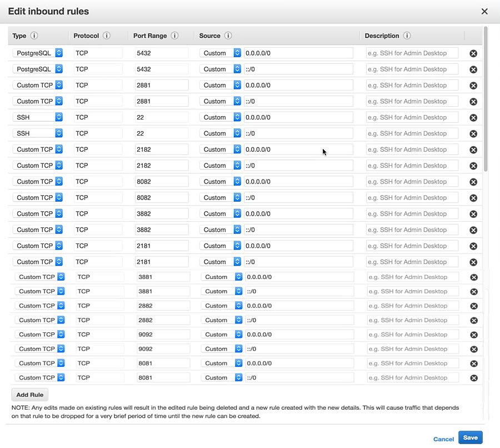Click TCP protocol cell of SSH rule with ::/0

[98, 133]
